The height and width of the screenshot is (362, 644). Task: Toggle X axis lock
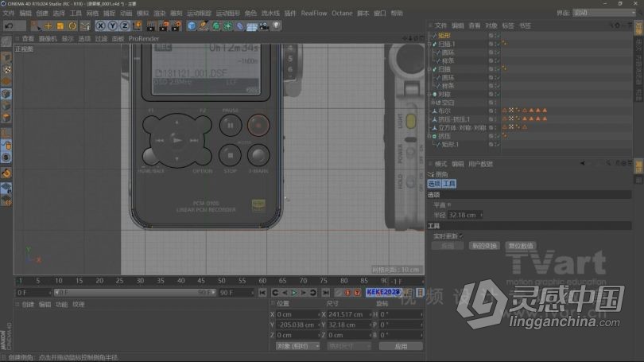pos(100,26)
